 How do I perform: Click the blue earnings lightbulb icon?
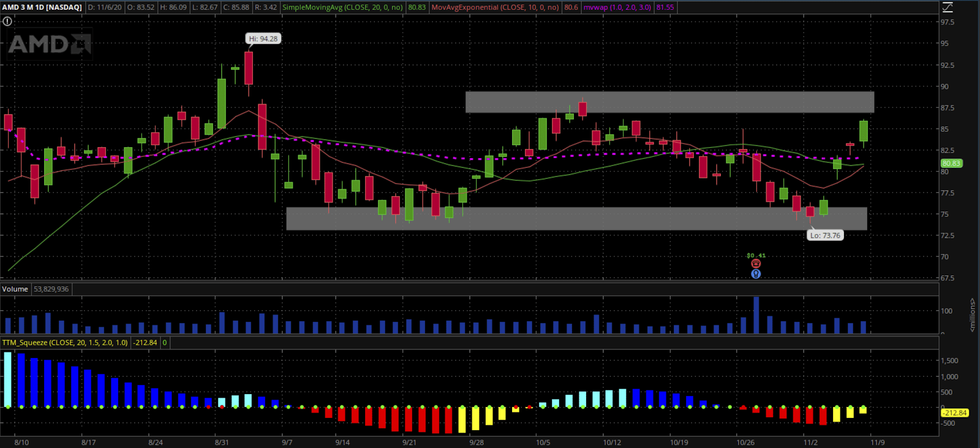756,274
